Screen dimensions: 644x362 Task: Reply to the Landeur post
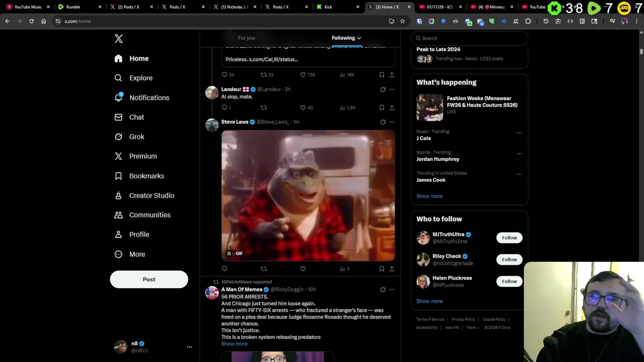(224, 108)
